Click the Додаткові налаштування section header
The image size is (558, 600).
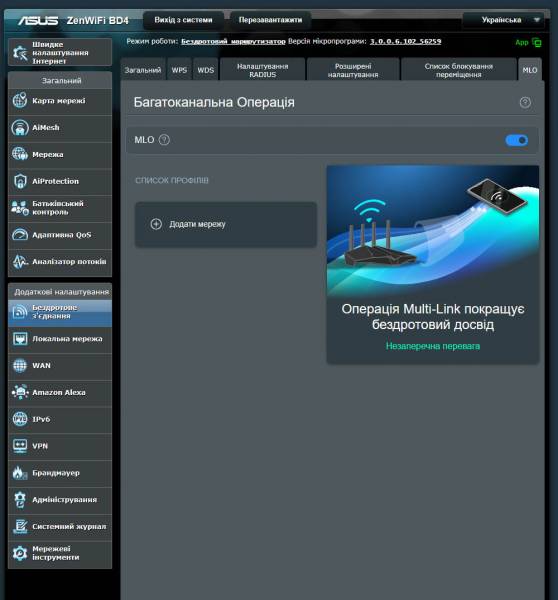(61, 292)
